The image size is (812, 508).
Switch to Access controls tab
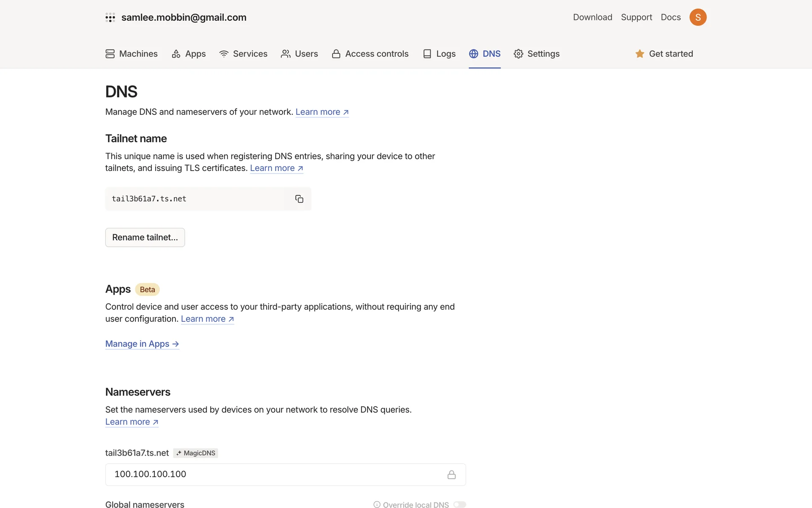coord(370,54)
